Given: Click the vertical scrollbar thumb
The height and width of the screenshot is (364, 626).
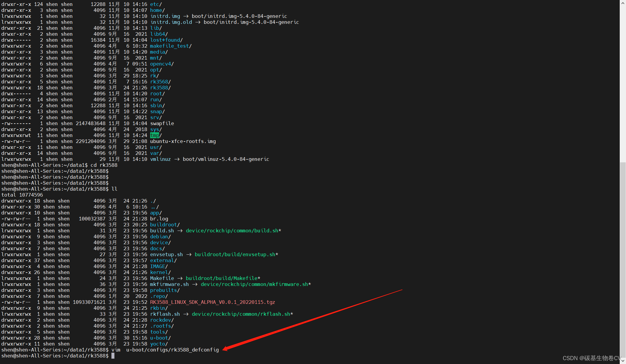Looking at the screenshot, I should (623, 259).
